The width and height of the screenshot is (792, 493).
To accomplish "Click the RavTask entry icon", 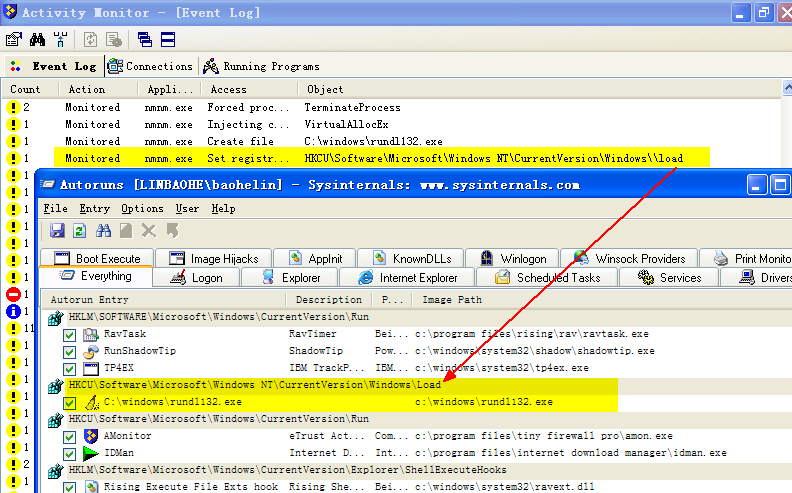I will [91, 334].
